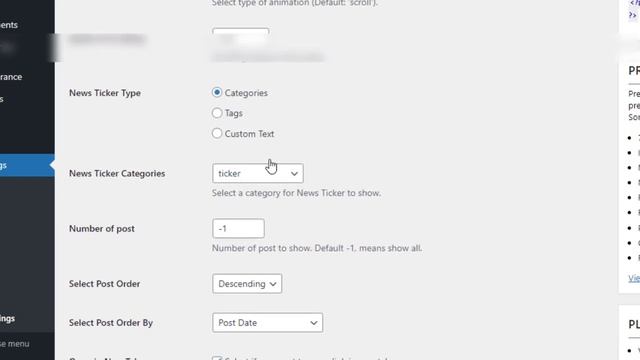
Task: Click the 'Number of post to show' description
Action: [317, 248]
